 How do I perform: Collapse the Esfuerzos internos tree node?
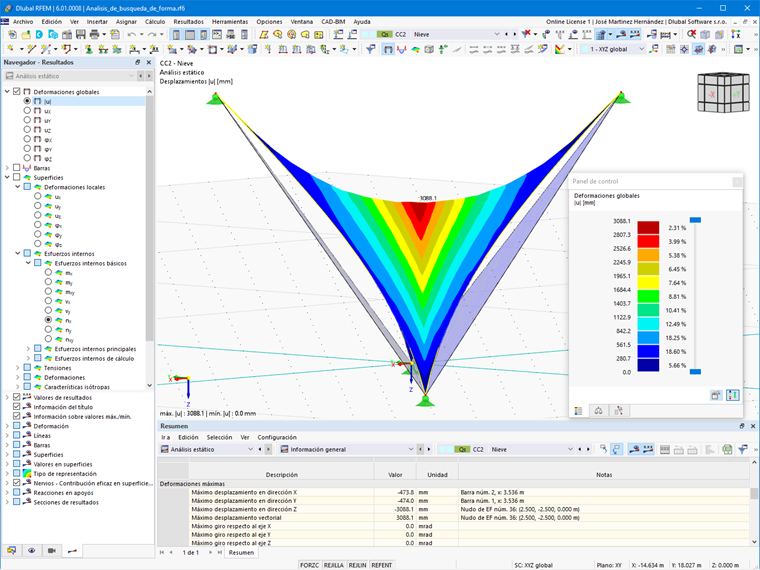pyautogui.click(x=17, y=253)
